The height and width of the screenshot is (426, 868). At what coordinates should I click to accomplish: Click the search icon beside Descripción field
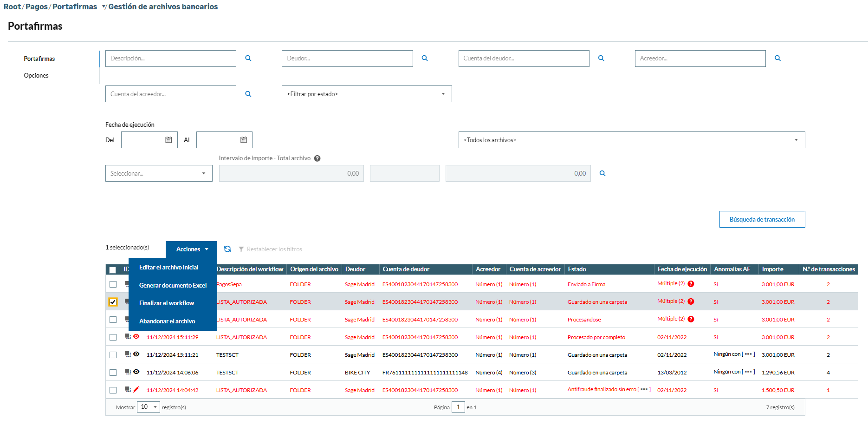[x=248, y=59]
